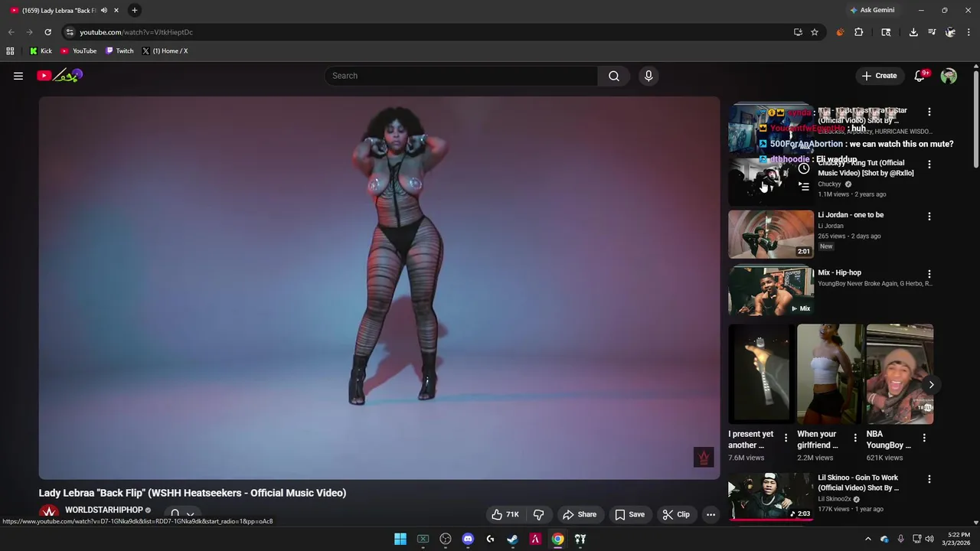
Task: Open Discord from taskbar
Action: [x=468, y=539]
